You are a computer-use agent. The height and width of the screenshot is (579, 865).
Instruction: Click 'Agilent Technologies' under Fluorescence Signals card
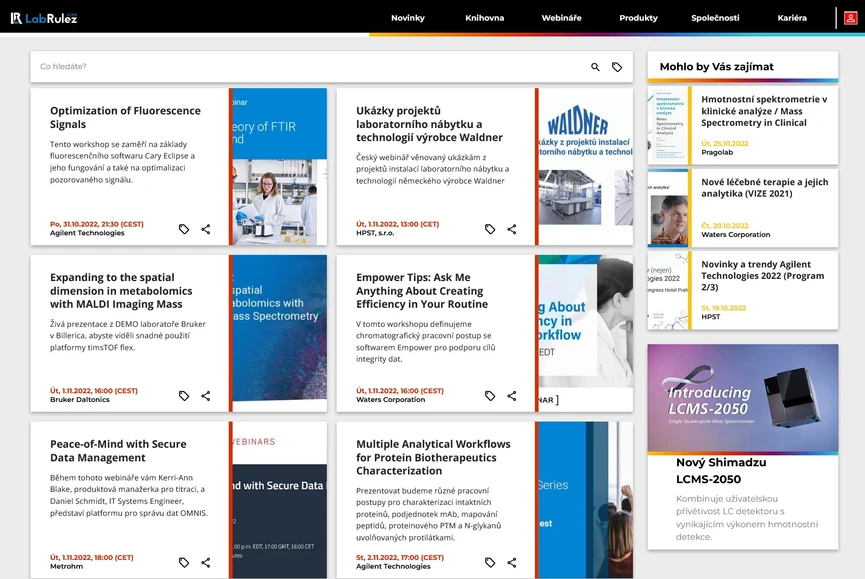pyautogui.click(x=87, y=233)
